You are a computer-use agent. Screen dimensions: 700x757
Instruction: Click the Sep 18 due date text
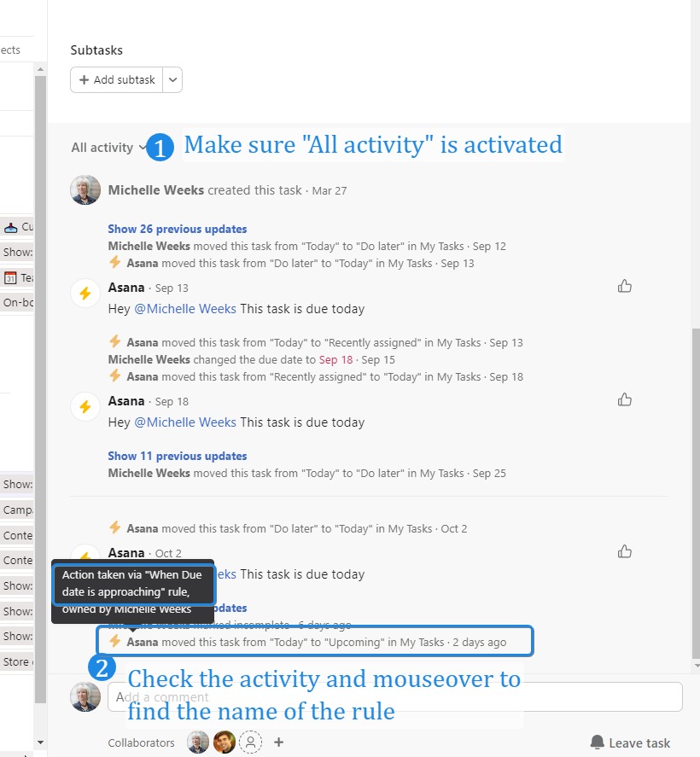tap(336, 359)
